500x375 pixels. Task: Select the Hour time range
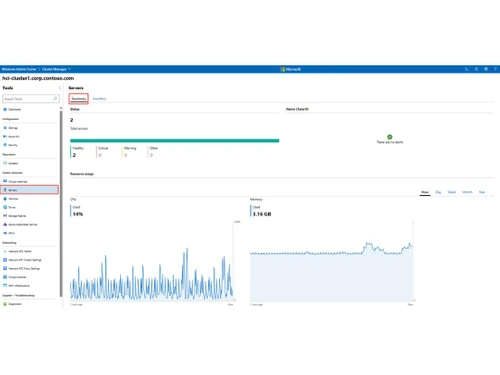click(425, 192)
